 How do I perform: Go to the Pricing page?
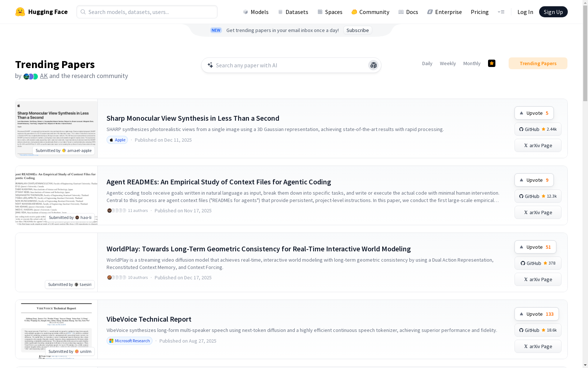click(480, 12)
